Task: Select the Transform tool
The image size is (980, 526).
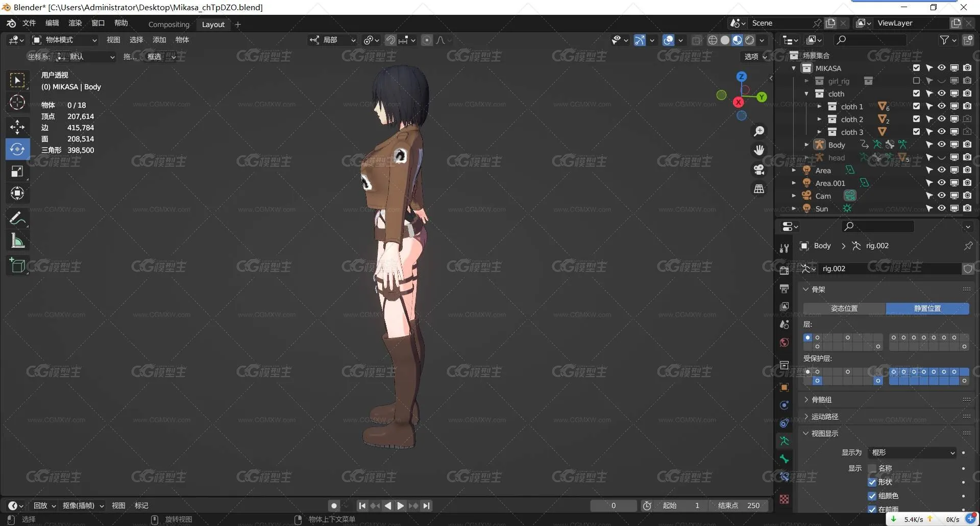Action: [17, 194]
